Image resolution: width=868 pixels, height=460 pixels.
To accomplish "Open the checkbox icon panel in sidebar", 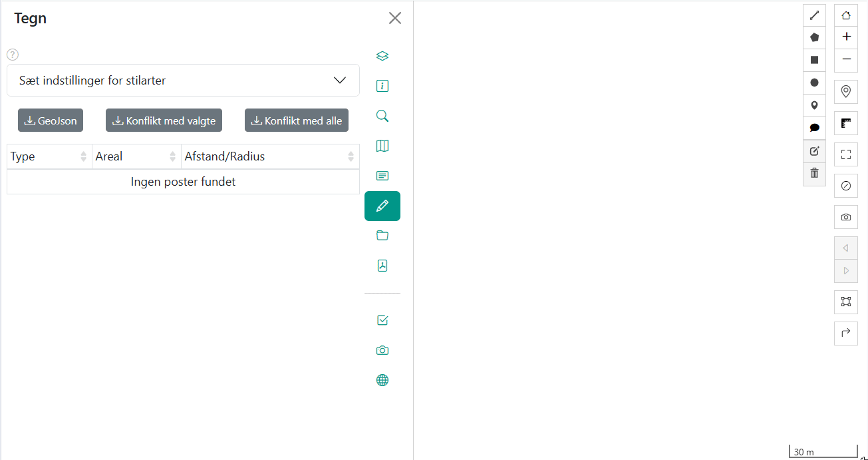I will click(x=382, y=320).
